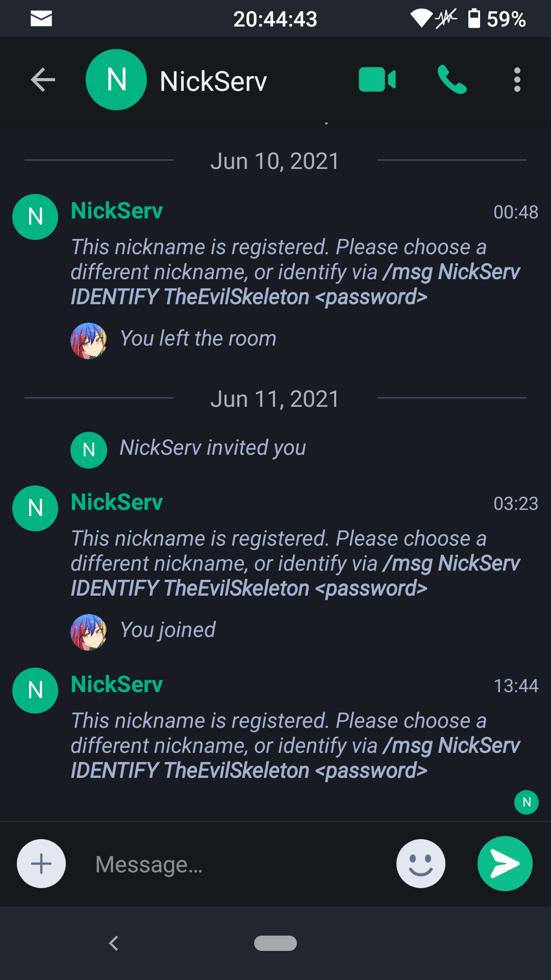
Task: Tap the home gesture pill
Action: (x=275, y=943)
